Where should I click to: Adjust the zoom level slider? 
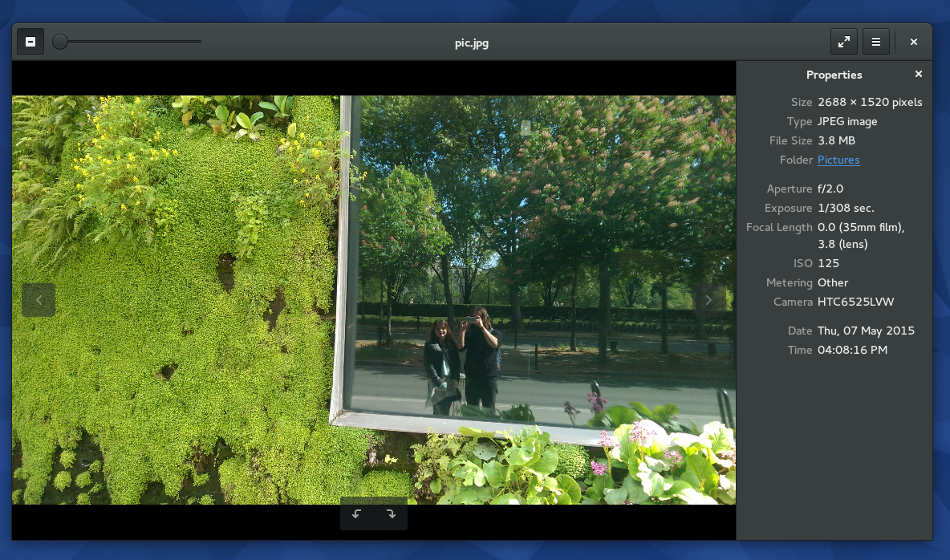59,42
